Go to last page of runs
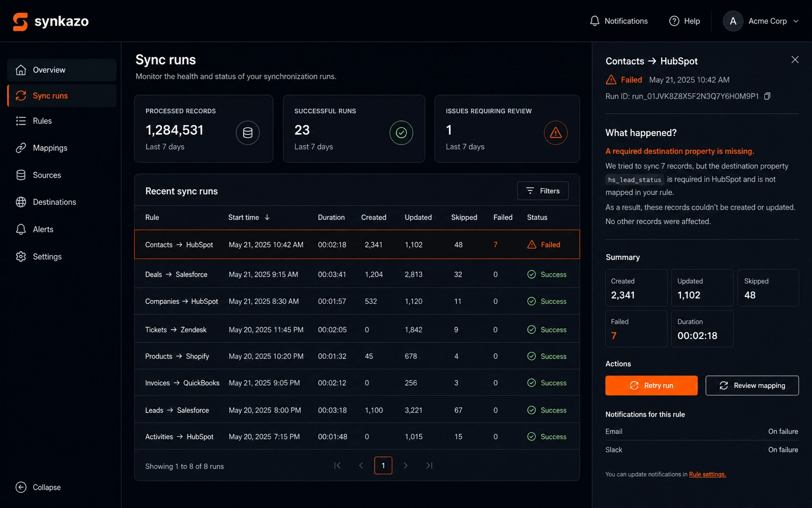The image size is (812, 508). coord(429,465)
